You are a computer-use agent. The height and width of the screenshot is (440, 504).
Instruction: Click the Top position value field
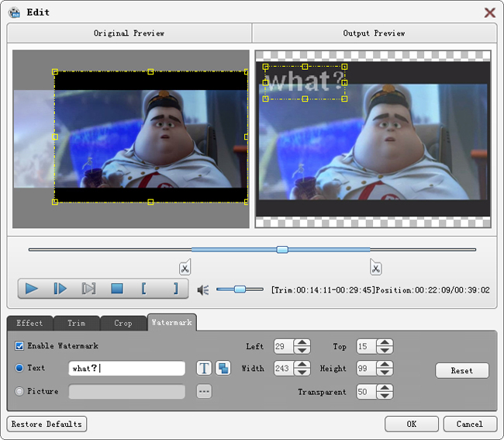point(366,346)
